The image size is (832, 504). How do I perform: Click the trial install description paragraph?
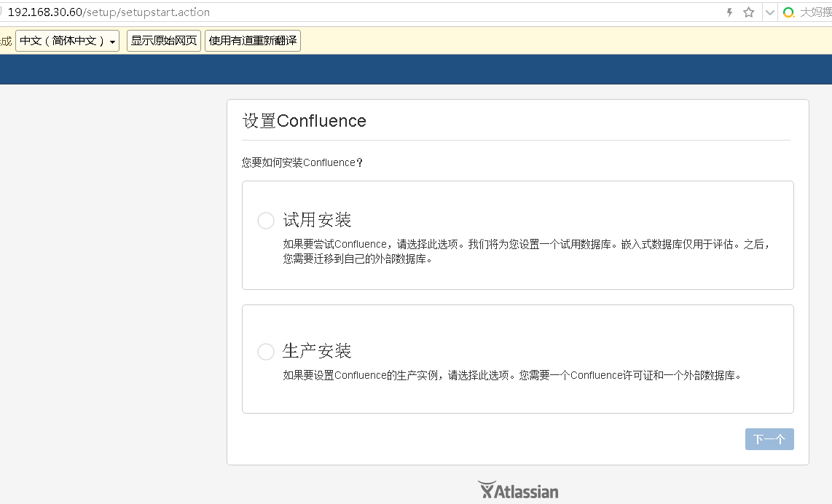pyautogui.click(x=526, y=251)
